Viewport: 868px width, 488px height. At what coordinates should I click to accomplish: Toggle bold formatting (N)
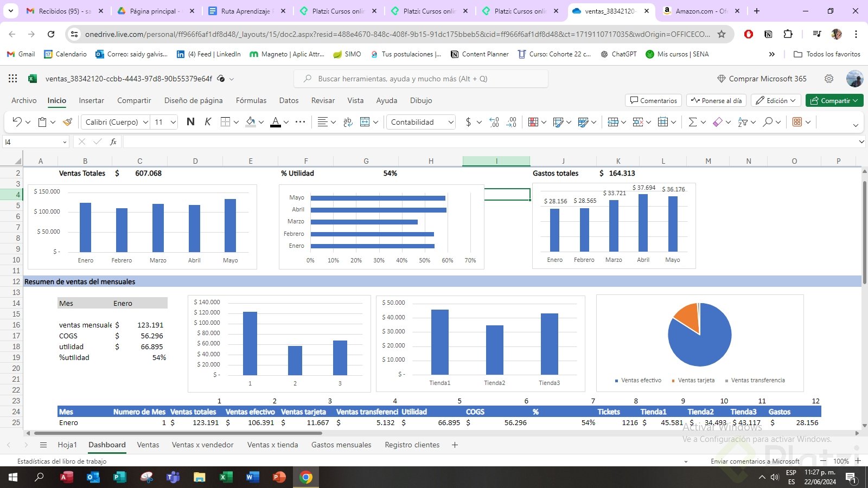click(x=190, y=122)
